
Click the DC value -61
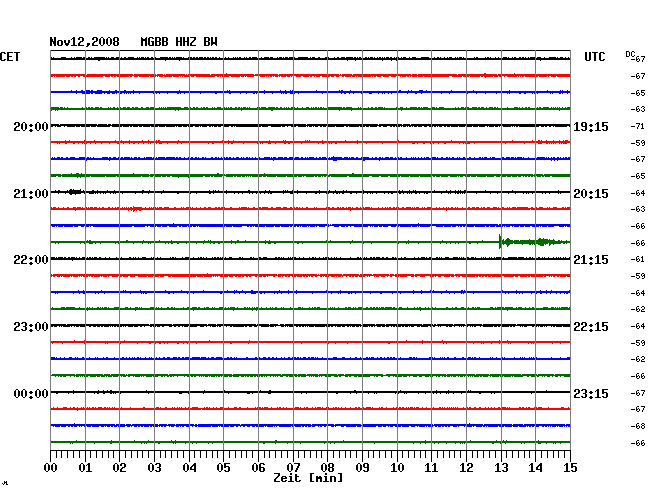click(638, 259)
